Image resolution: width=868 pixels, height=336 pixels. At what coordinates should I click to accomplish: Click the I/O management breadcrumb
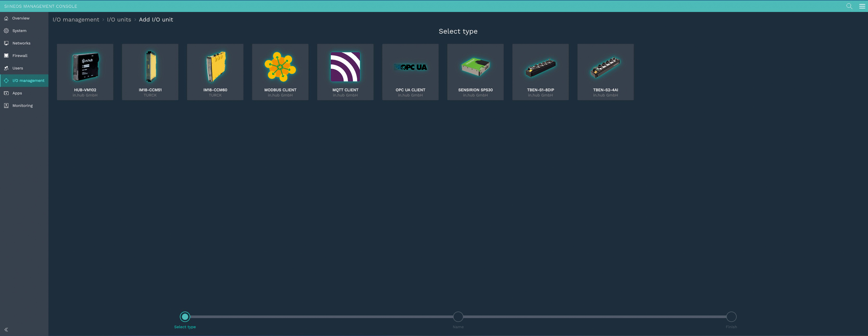pyautogui.click(x=76, y=20)
